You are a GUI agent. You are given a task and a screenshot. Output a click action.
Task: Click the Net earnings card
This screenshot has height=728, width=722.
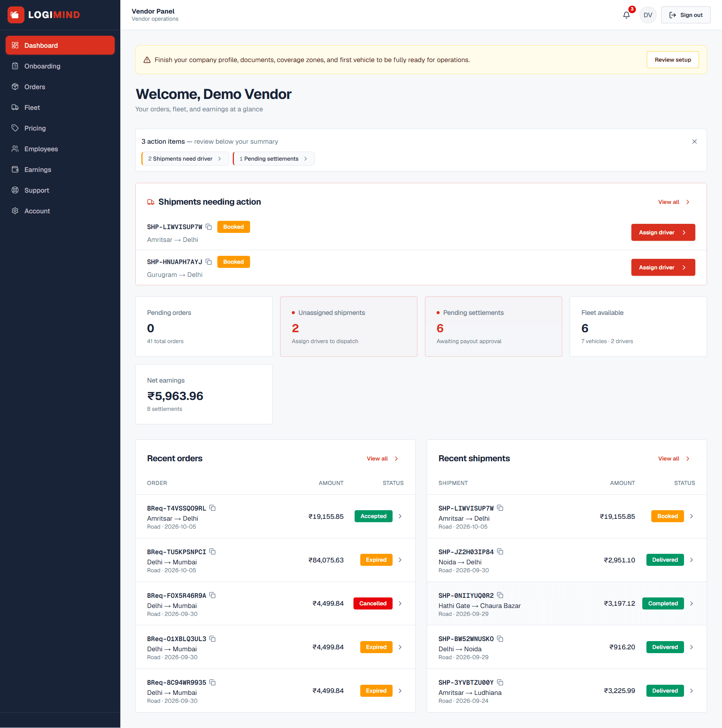pos(204,394)
